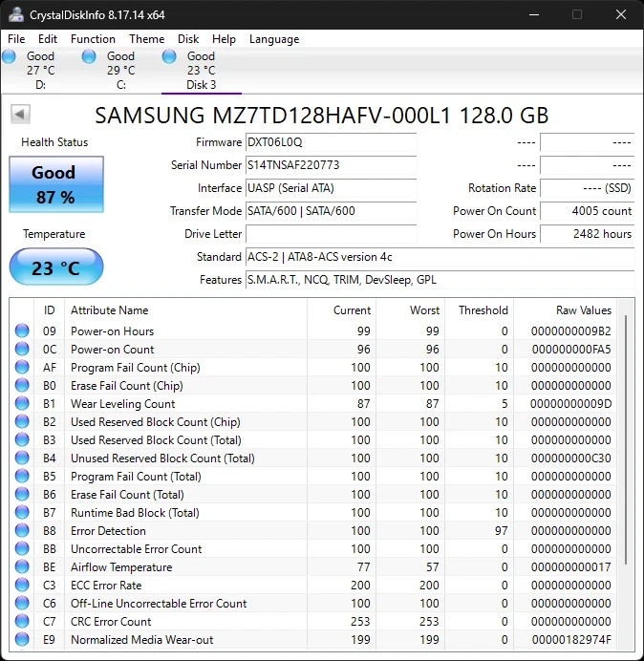The height and width of the screenshot is (661, 644).
Task: Click status orb of Power-on Hours row
Action: coord(22,330)
